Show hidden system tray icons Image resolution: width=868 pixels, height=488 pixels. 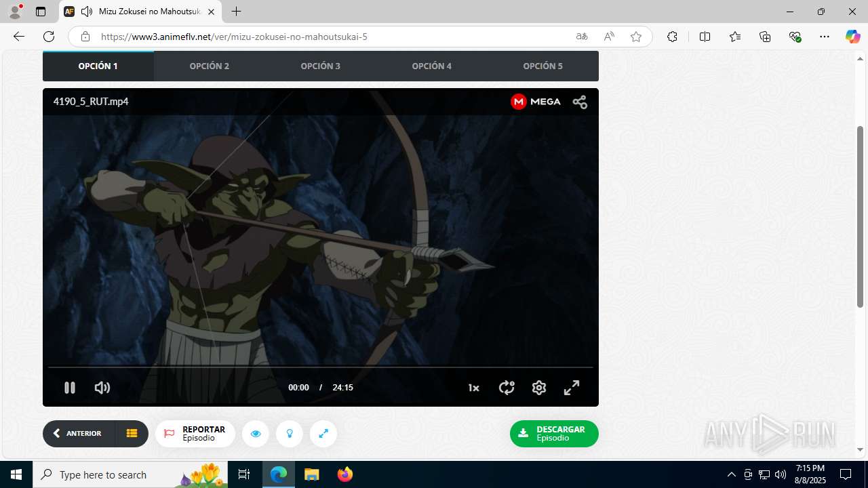coord(731,474)
